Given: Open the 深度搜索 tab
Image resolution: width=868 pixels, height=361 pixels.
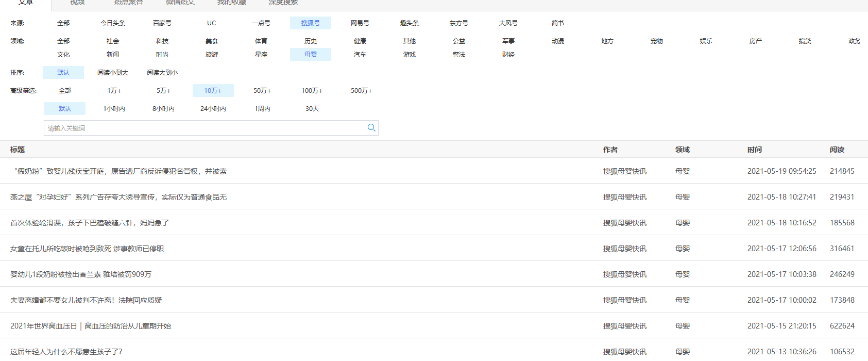Looking at the screenshot, I should click(283, 3).
